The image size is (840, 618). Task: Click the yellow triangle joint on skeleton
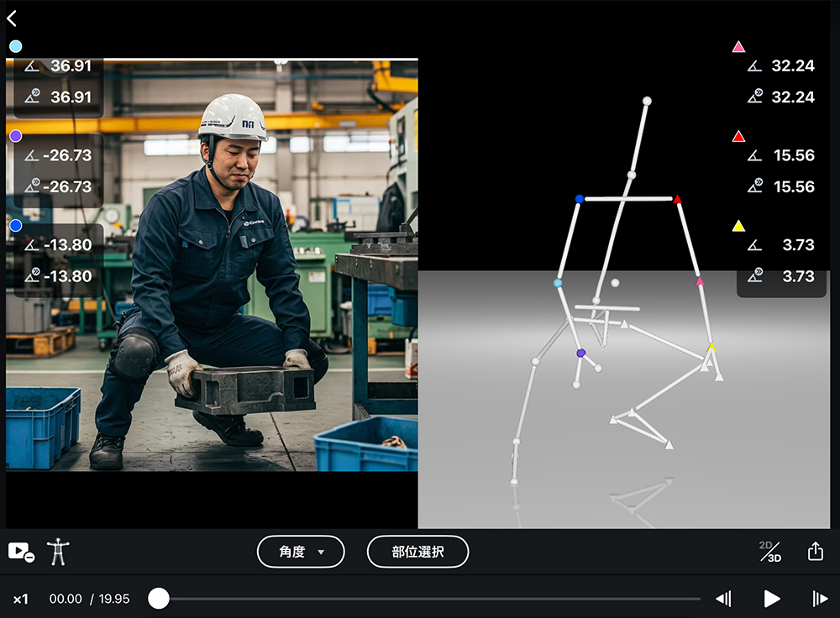pos(711,347)
